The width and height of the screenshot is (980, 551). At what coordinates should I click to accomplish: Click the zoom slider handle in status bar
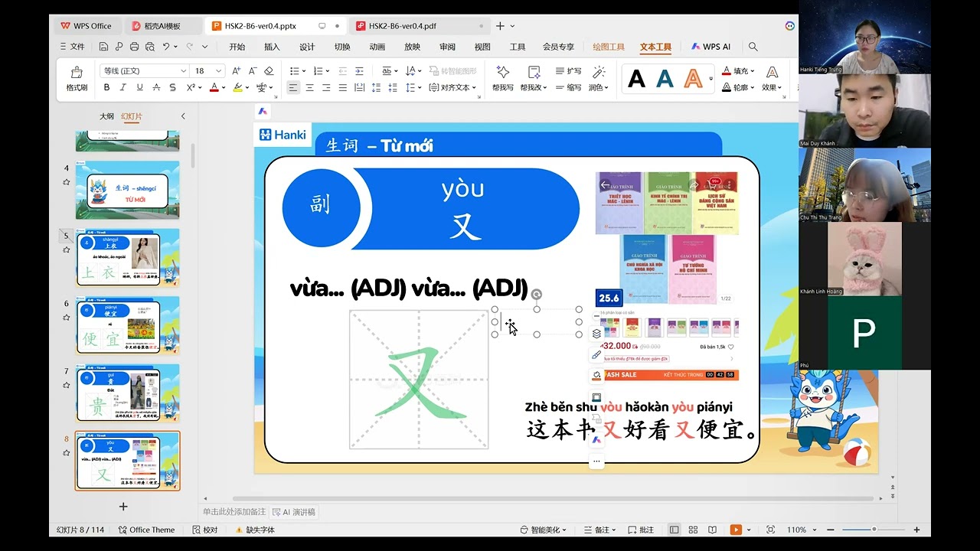click(x=874, y=530)
